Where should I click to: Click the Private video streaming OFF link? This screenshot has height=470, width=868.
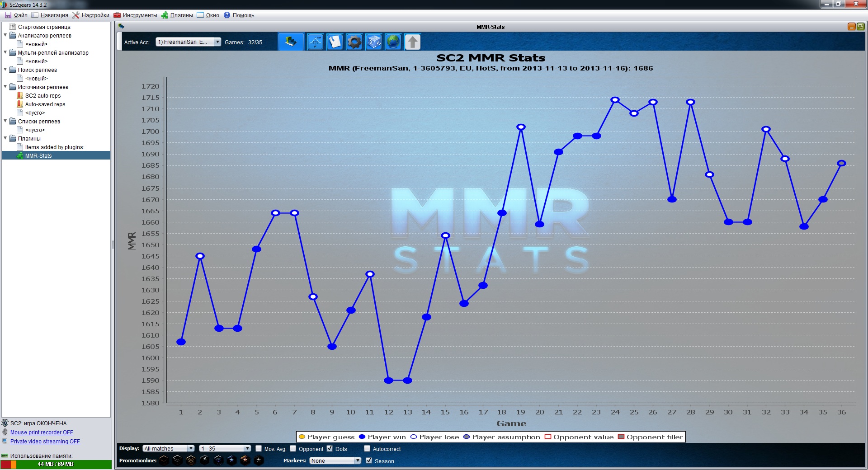coord(45,442)
